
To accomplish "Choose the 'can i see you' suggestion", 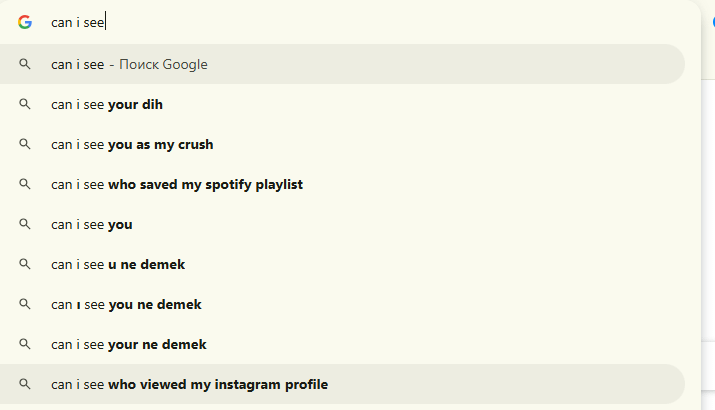I will coord(342,224).
